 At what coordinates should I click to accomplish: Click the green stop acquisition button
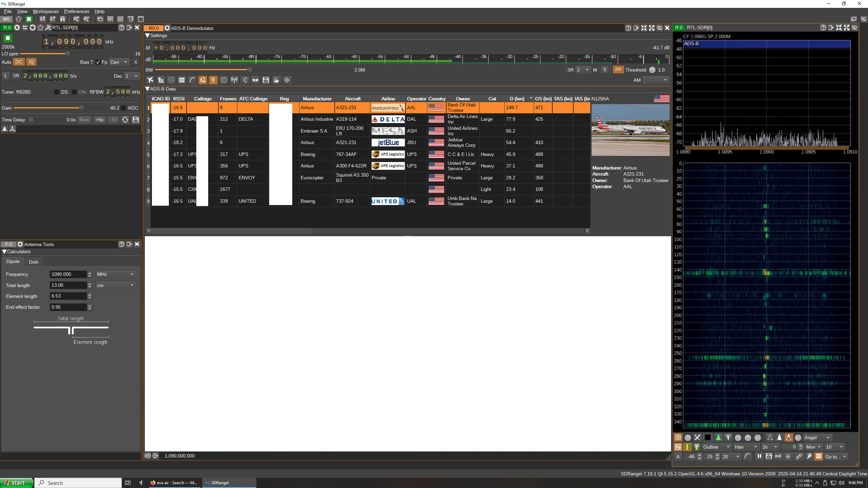pos(7,38)
